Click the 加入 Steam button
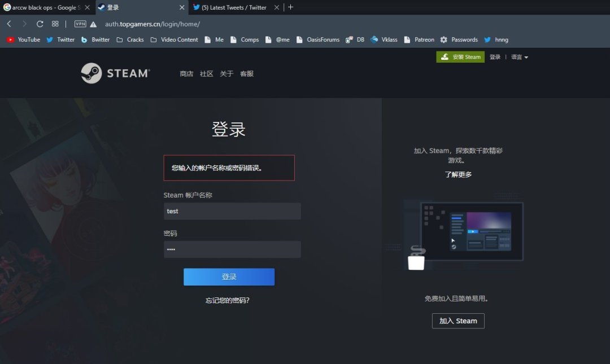 click(x=458, y=321)
